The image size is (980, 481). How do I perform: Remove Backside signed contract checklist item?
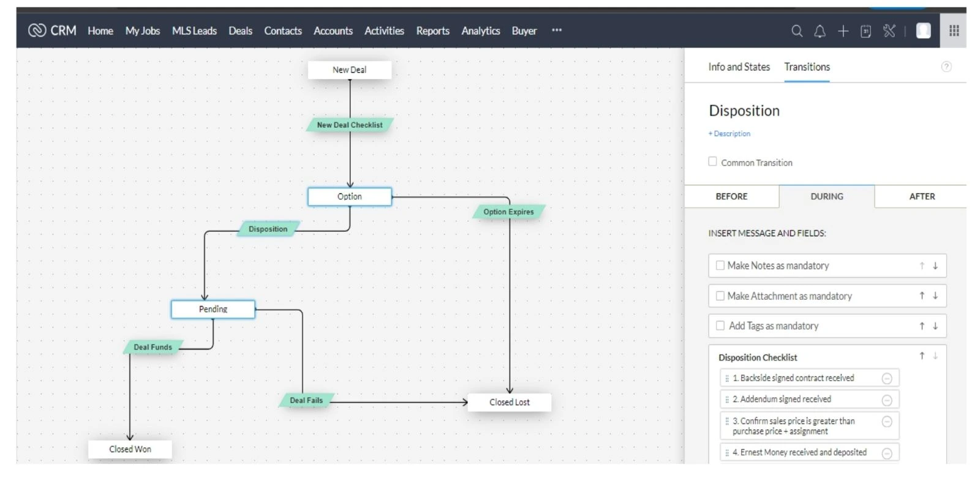point(886,379)
